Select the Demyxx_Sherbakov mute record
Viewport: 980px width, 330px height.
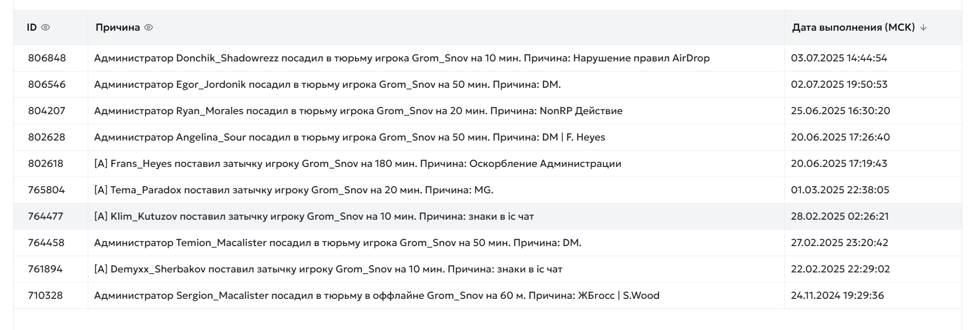[x=328, y=269]
